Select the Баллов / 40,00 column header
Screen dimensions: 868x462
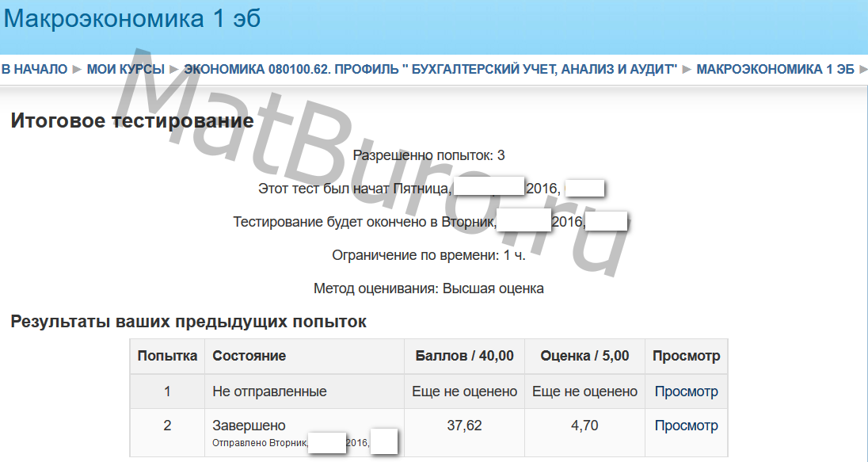[464, 356]
